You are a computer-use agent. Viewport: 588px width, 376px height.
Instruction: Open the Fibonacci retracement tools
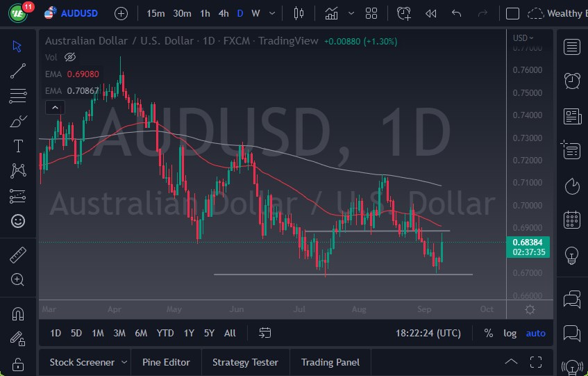pos(17,96)
